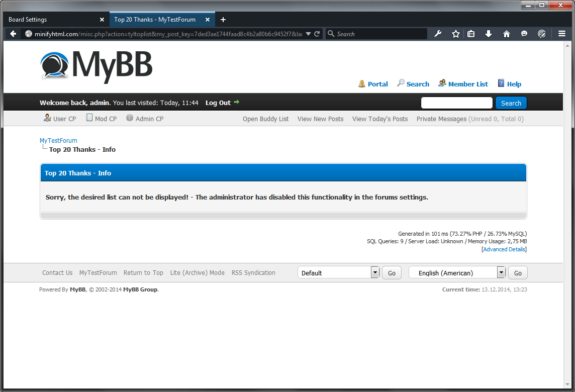
Task: Click the blue forum Search button
Action: point(511,103)
